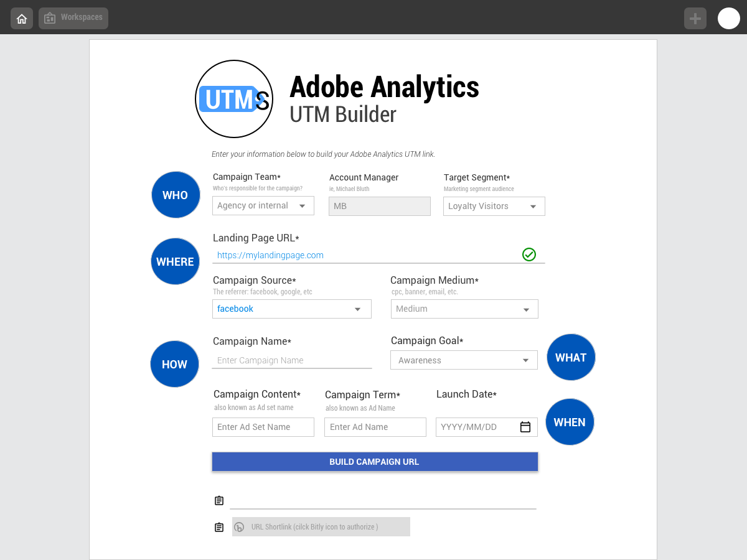Click the Launch Date YYYY/MM/DD field
The height and width of the screenshot is (560, 747).
point(487,427)
